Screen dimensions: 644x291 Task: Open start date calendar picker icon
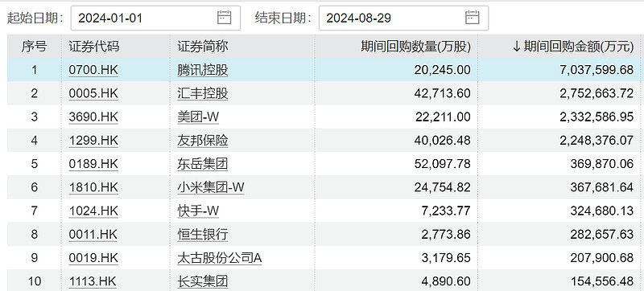(225, 18)
